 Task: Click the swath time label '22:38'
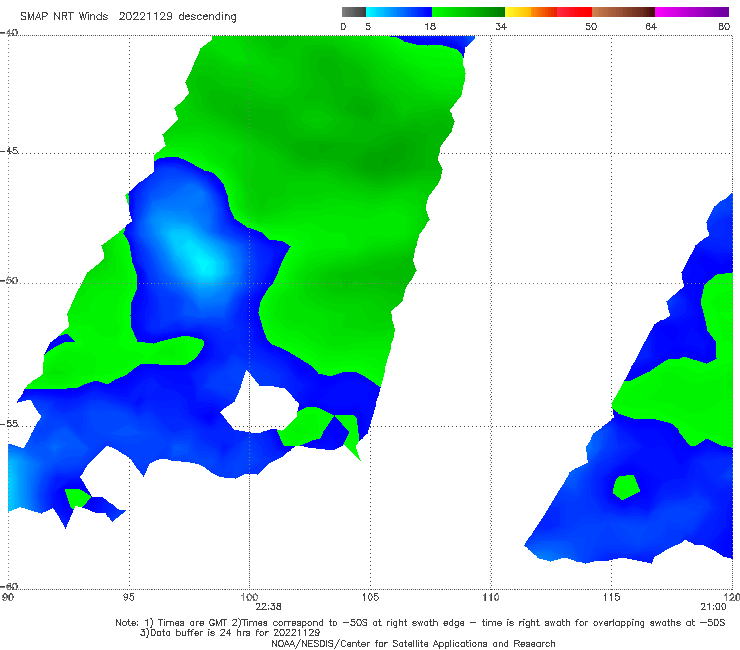point(269,607)
